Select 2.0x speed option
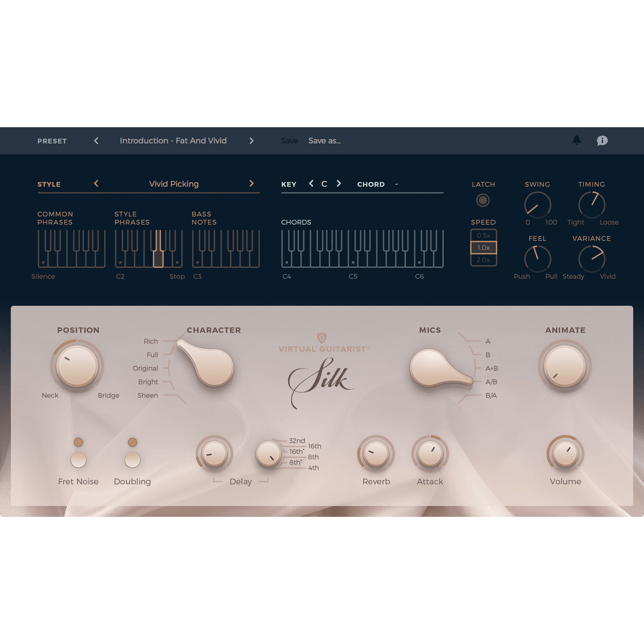644x644 pixels. [x=484, y=260]
